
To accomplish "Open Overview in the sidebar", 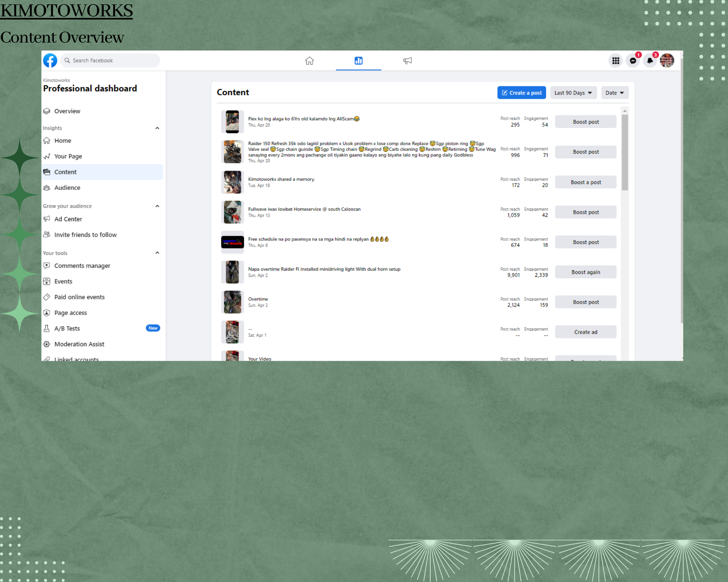I will pos(102,111).
